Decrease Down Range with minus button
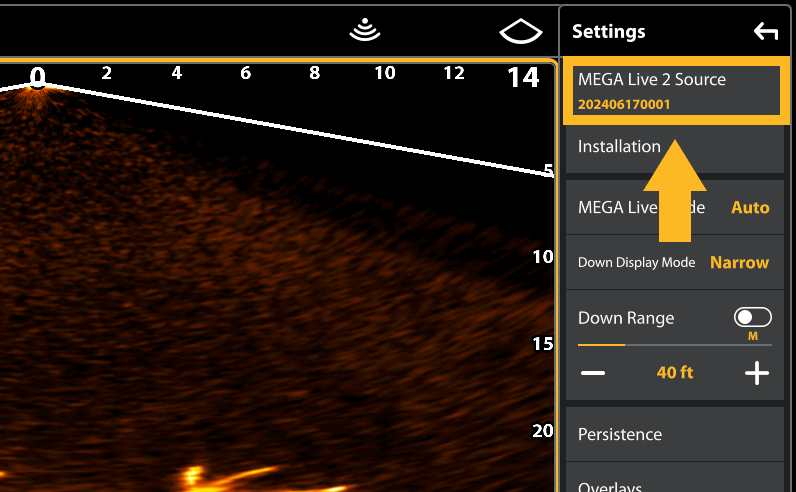 [593, 373]
